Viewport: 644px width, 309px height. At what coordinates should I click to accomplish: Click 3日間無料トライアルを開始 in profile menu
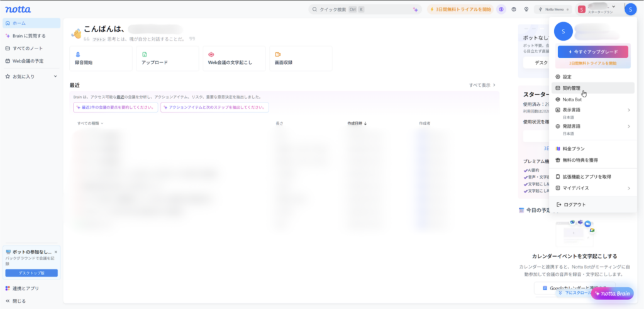592,64
